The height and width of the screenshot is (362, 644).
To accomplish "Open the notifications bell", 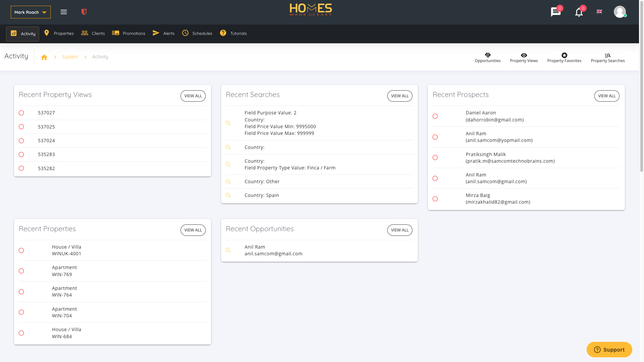I will tap(579, 12).
